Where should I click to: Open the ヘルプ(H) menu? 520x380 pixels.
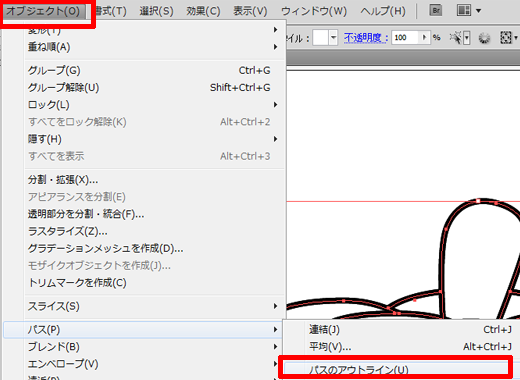coord(383,11)
